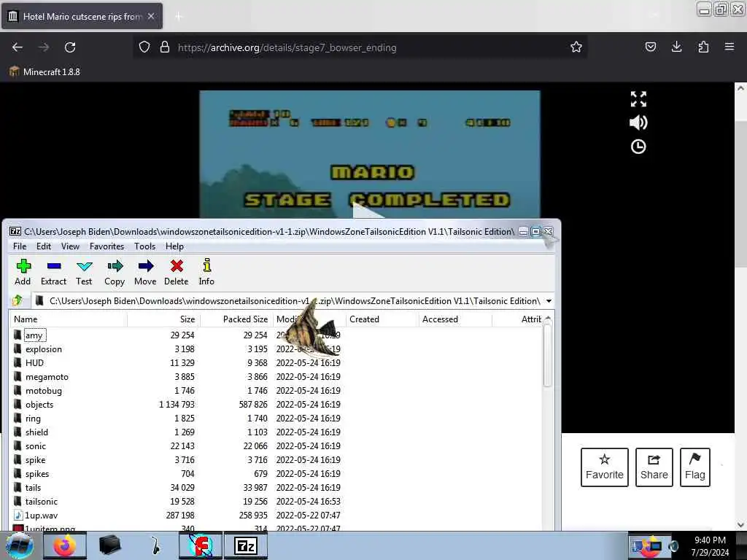Choose the Copy toolbar icon in 7-Zip
The height and width of the screenshot is (560, 747).
pos(115,272)
